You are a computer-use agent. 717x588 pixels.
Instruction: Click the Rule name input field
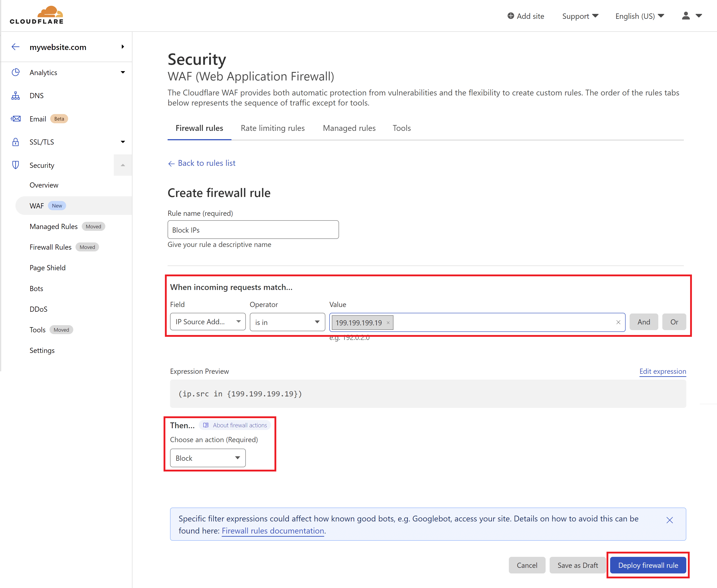[253, 230]
